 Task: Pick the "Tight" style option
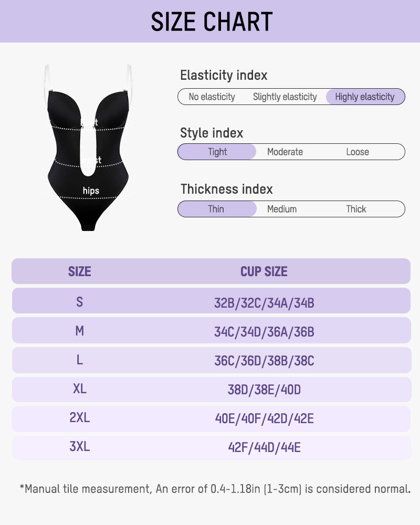[217, 152]
